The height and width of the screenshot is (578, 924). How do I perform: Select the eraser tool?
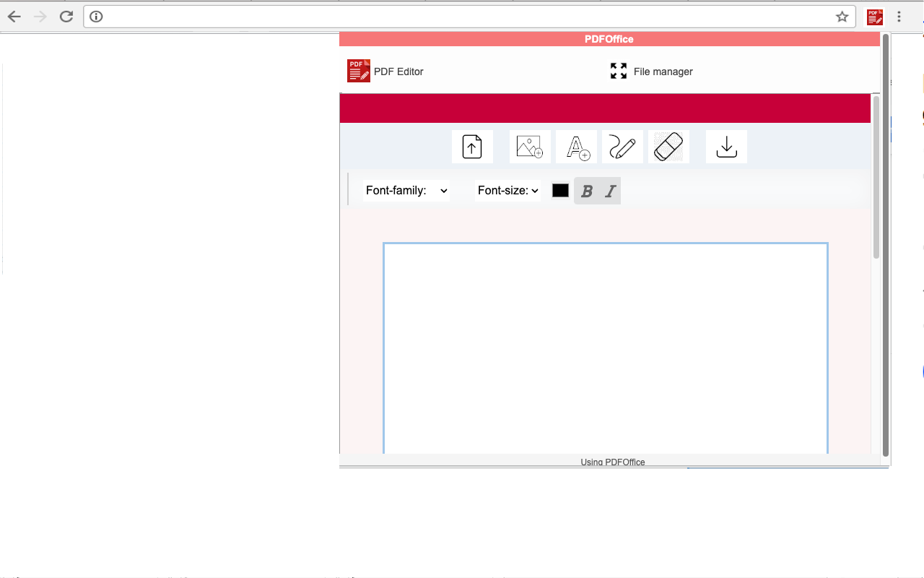(668, 146)
